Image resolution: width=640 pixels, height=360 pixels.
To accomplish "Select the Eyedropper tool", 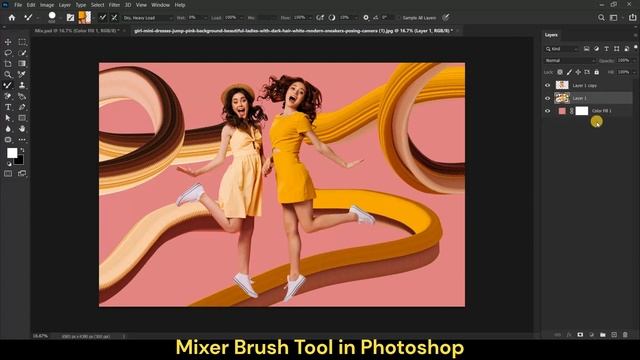I will (x=22, y=74).
